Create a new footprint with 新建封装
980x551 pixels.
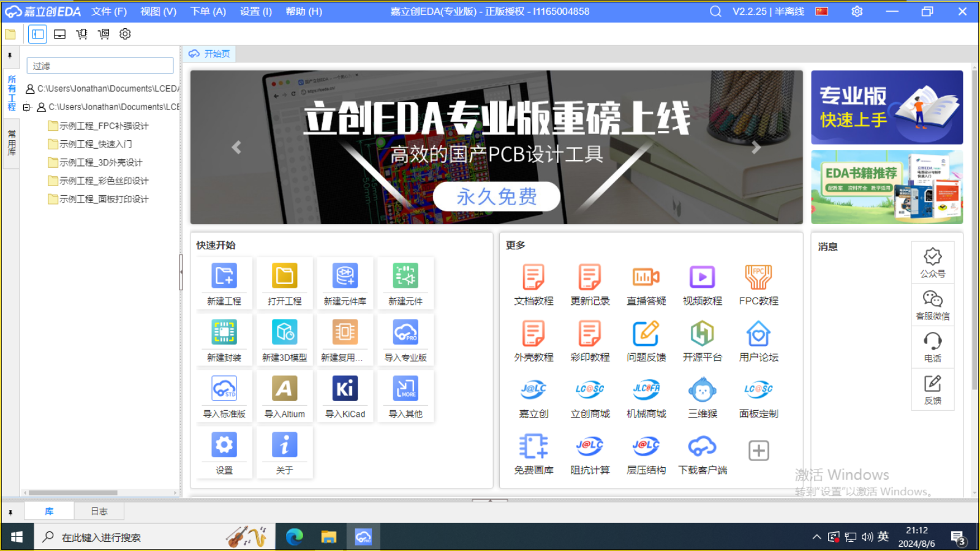coord(224,332)
